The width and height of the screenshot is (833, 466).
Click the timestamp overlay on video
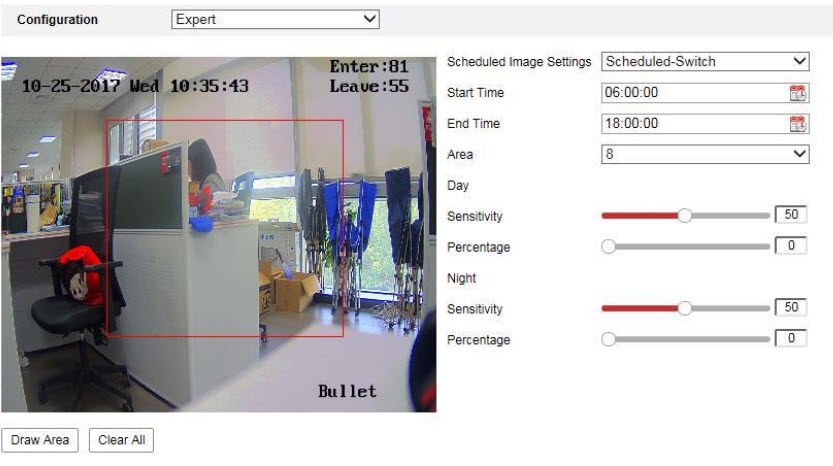point(135,87)
